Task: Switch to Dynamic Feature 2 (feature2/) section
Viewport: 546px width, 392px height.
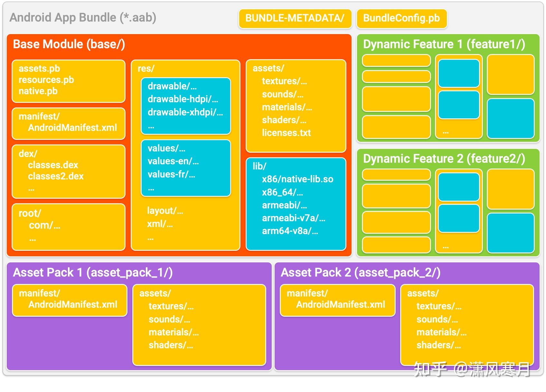Action: [x=444, y=158]
